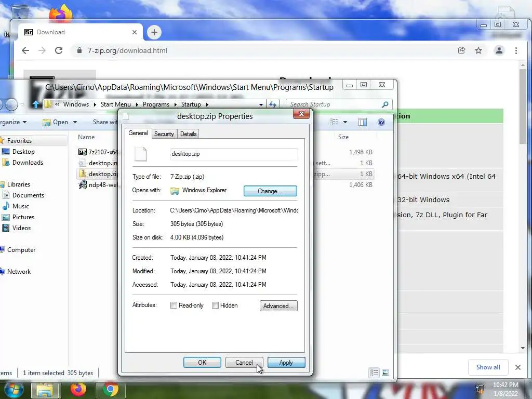The image size is (532, 399).
Task: Expand the view options dropdown arrow
Action: (345, 122)
